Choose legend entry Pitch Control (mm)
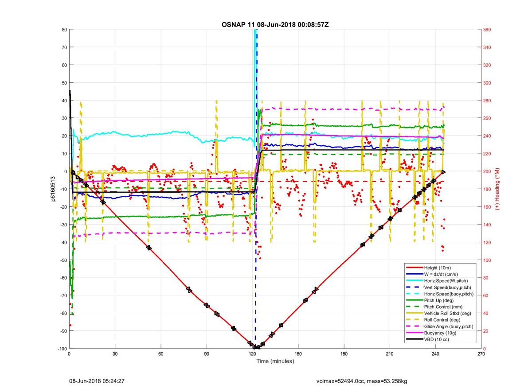Image resolution: width=532 pixels, height=392 pixels. click(442, 307)
